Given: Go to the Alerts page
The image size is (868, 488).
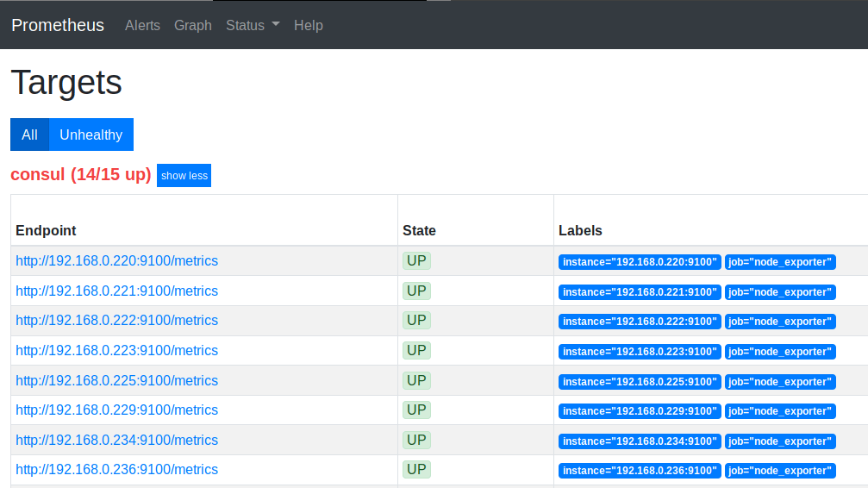Looking at the screenshot, I should (142, 26).
